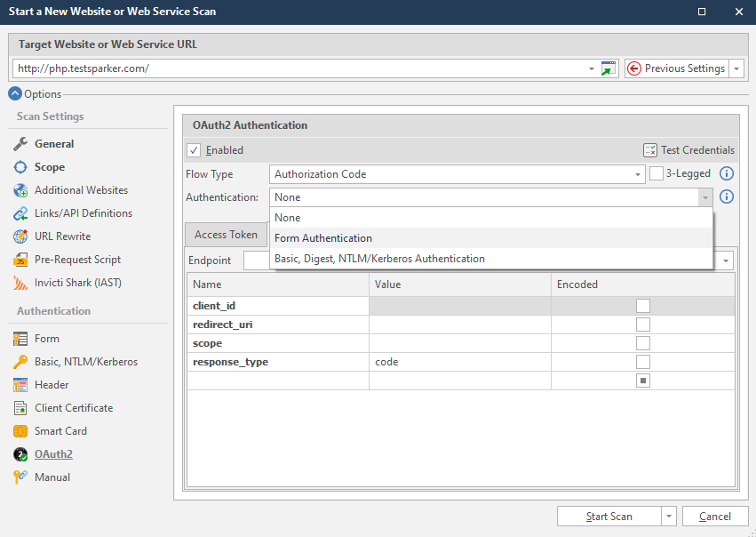Click the info icon beside 3-Legged

[x=727, y=174]
